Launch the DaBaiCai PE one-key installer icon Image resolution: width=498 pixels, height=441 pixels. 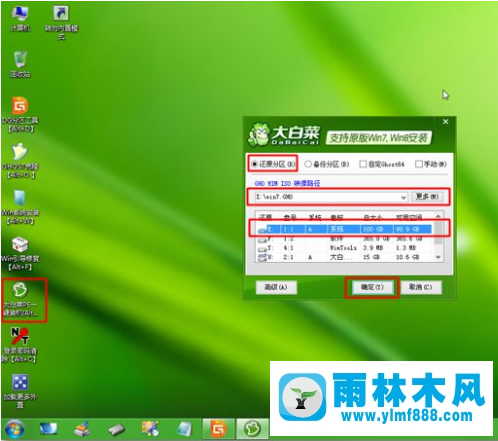click(x=20, y=299)
